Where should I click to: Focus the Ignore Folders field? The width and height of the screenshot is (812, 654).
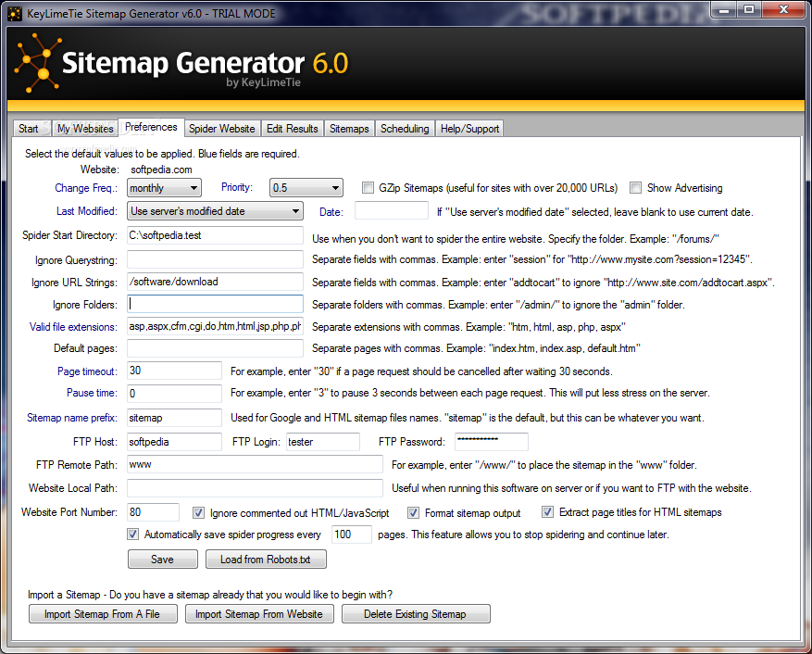coord(215,304)
